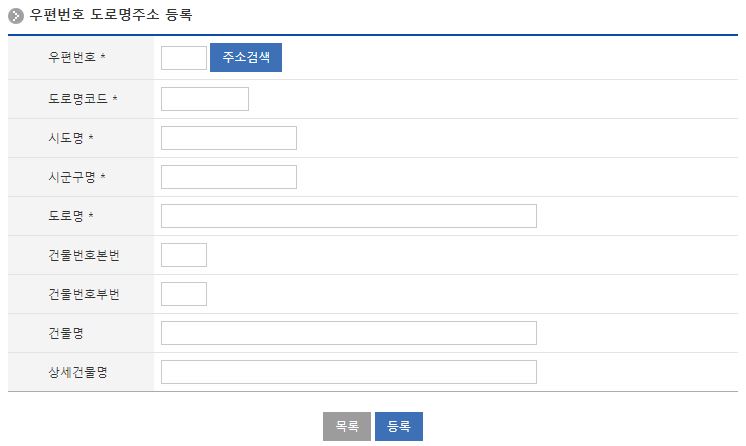Click the 시도명 * field label

point(71,138)
